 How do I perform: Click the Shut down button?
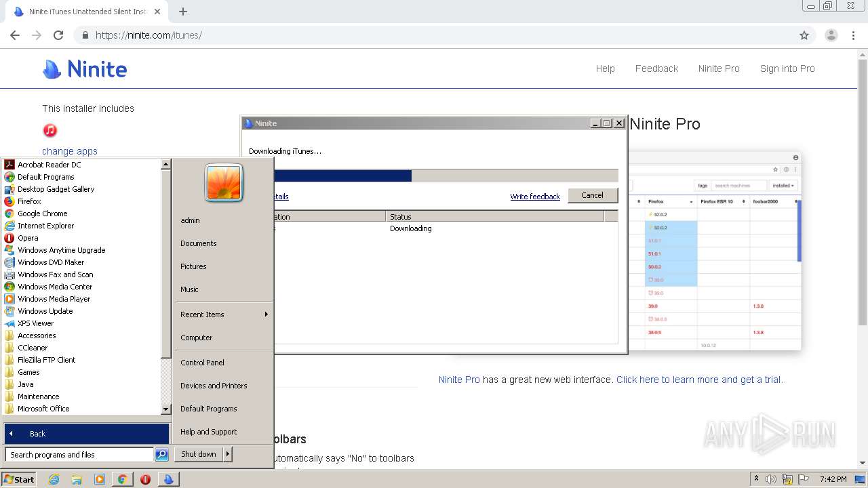click(199, 454)
